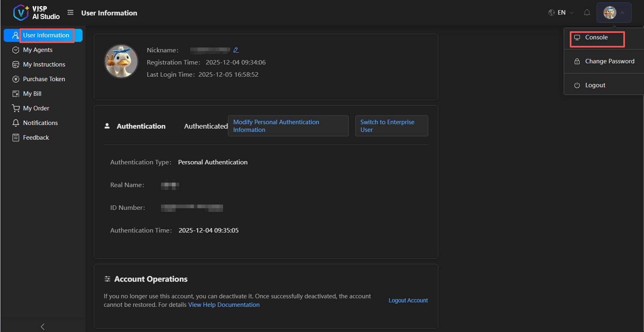Edit nickname with pencil icon

coord(236,50)
